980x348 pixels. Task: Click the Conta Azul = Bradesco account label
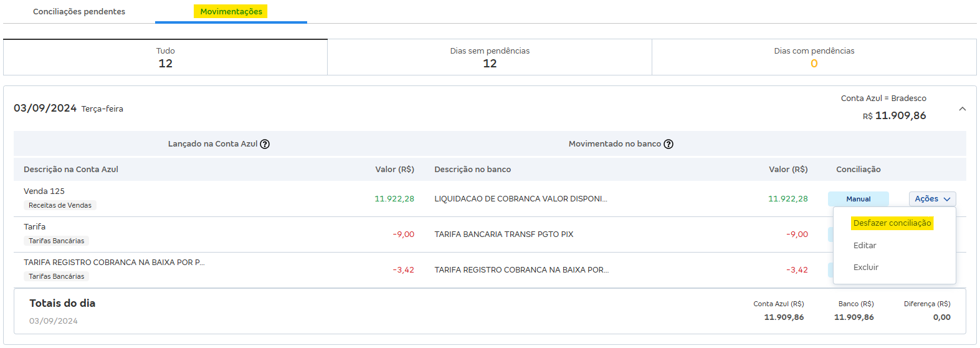point(883,99)
